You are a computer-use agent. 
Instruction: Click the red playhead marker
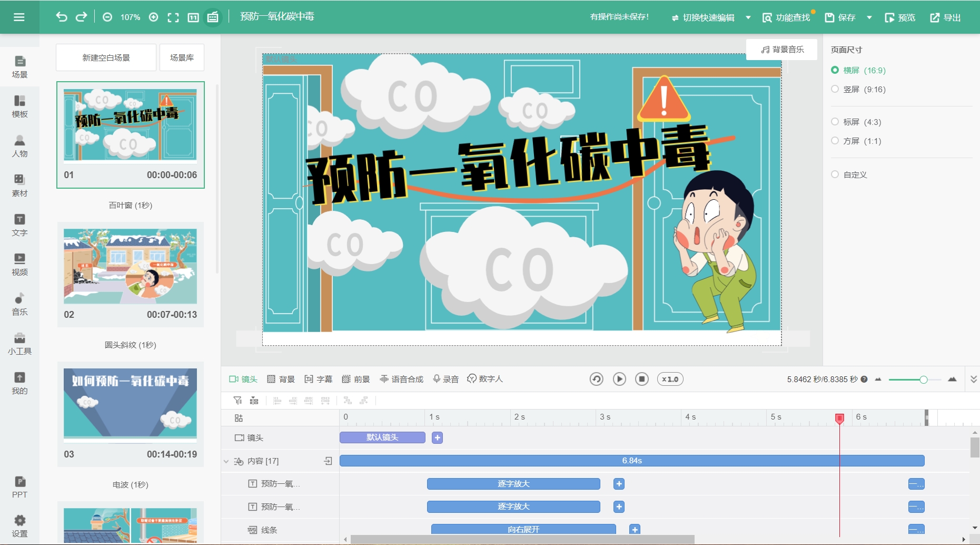click(839, 419)
